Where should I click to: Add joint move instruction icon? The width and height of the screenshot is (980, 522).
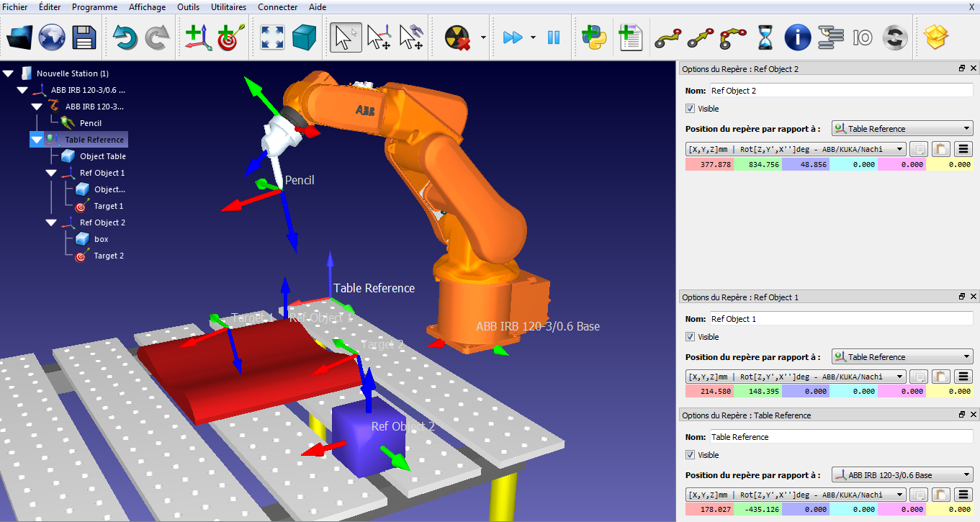pyautogui.click(x=667, y=37)
